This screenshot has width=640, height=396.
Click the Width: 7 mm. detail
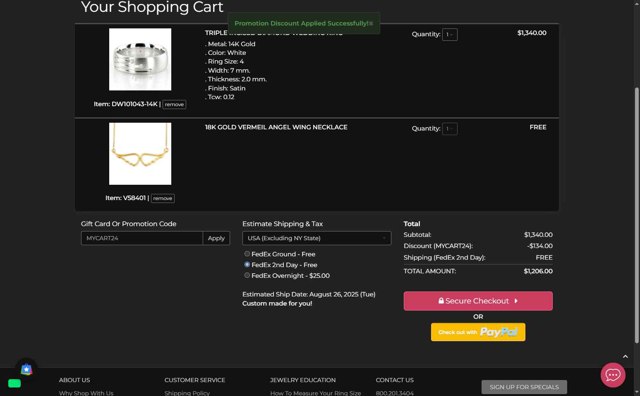tap(228, 71)
